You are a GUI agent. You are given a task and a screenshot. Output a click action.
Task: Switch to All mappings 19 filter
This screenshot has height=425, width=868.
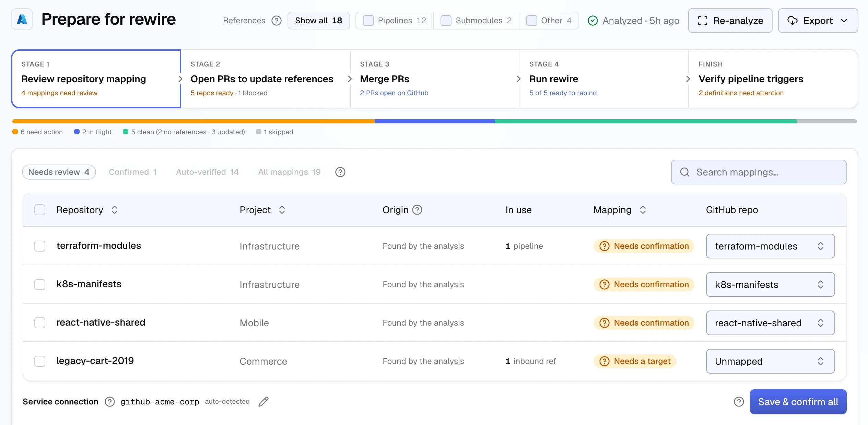pos(290,172)
